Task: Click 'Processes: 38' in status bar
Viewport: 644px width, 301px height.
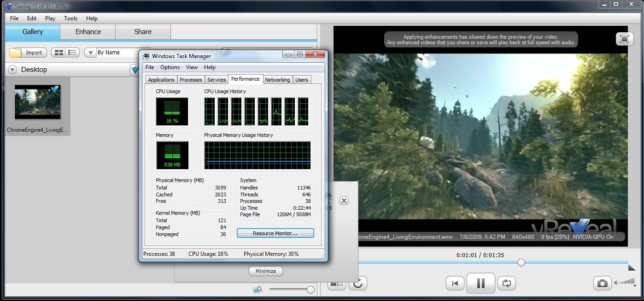Action: [159, 254]
